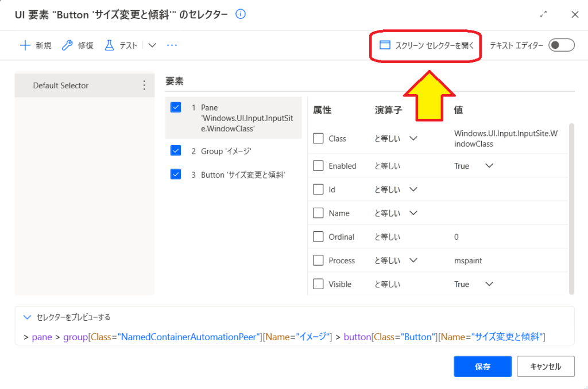Click the Process value field mspaint
The image size is (588, 389).
468,260
